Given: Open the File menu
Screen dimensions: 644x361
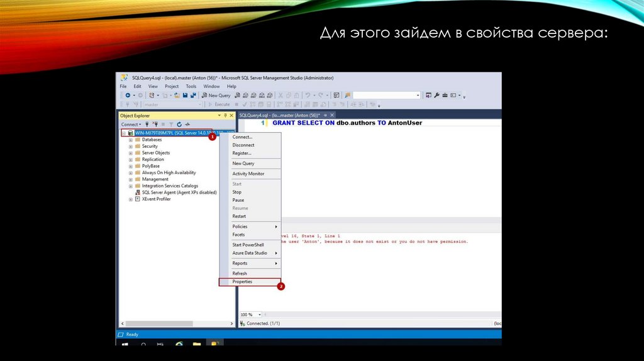Looking at the screenshot, I should 123,86.
